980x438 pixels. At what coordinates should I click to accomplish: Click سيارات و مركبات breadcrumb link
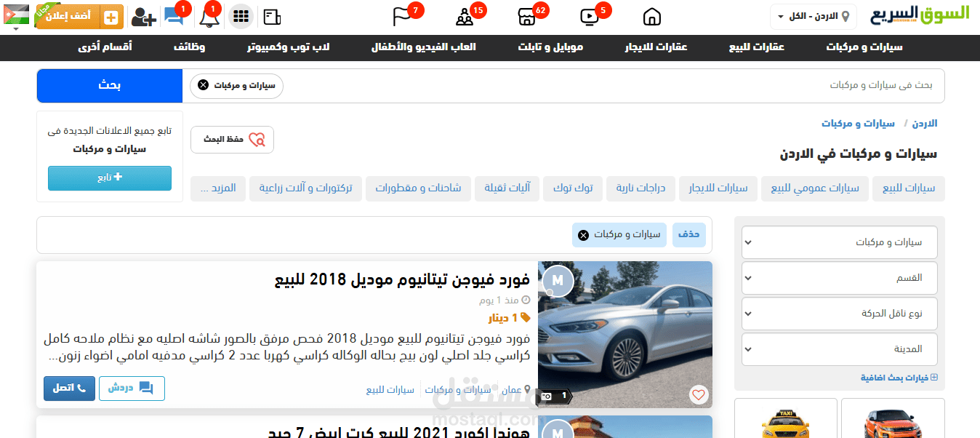(x=859, y=124)
